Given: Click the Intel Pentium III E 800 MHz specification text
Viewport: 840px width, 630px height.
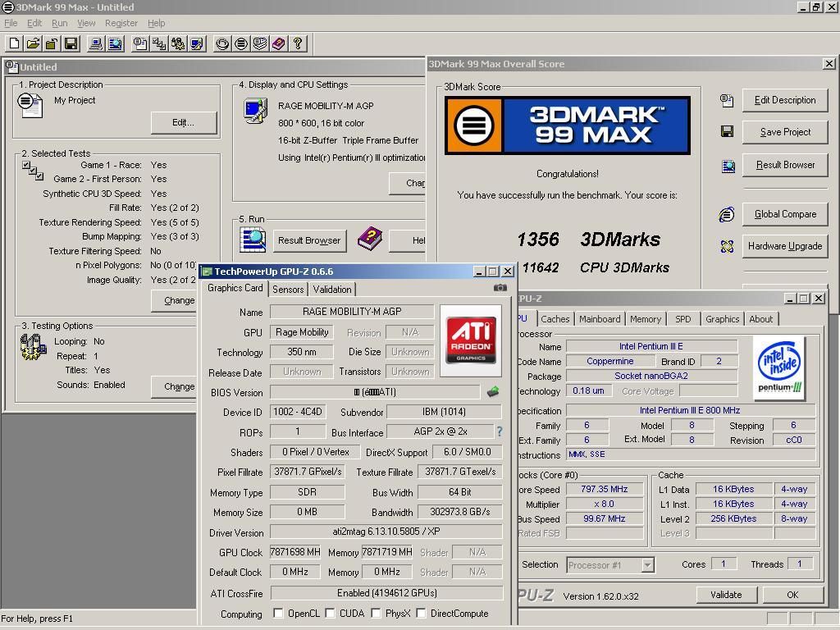Looking at the screenshot, I should point(690,410).
